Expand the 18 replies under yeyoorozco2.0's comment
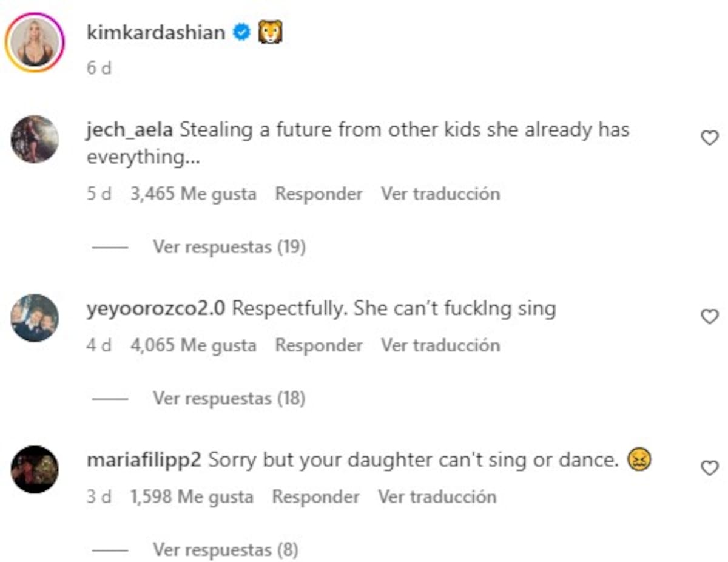 pyautogui.click(x=229, y=398)
